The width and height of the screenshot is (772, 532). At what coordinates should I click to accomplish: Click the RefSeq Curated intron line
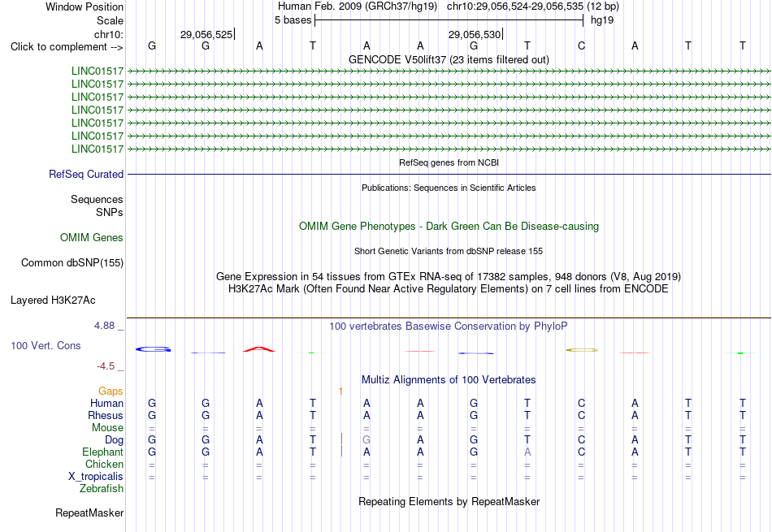click(x=449, y=174)
